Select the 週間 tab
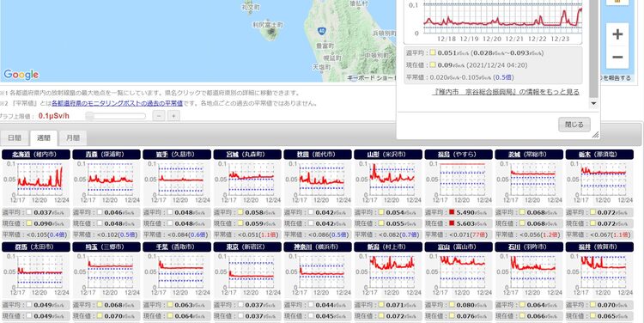Screen dimensions: 644x323 coord(44,138)
